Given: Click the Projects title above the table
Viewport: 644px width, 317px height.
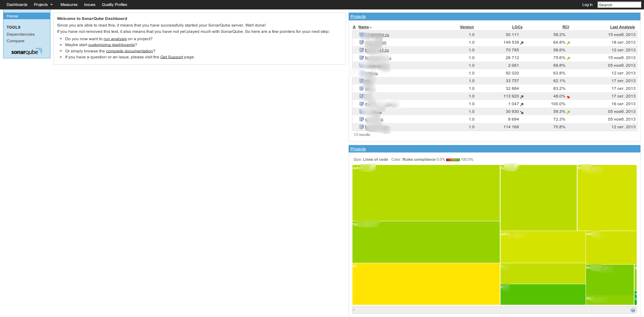Looking at the screenshot, I should point(358,16).
